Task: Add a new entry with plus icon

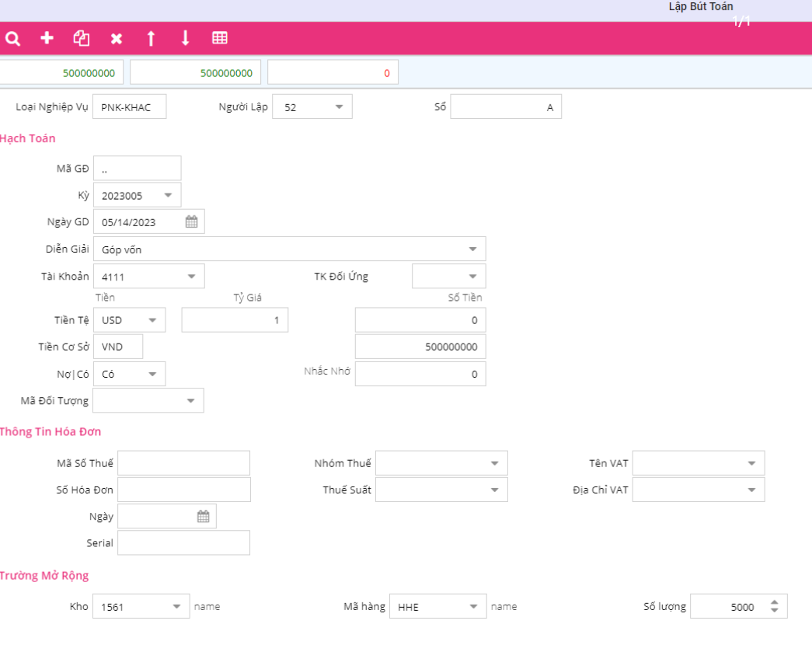Action: tap(47, 38)
